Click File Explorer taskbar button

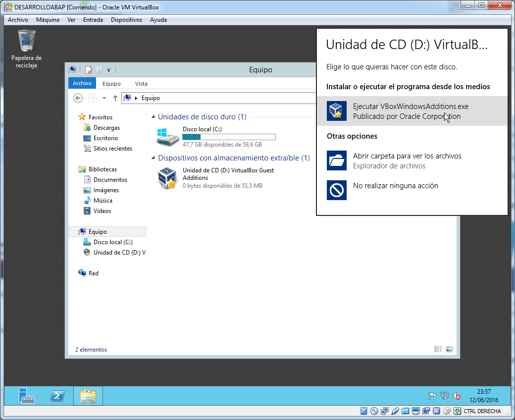(88, 396)
